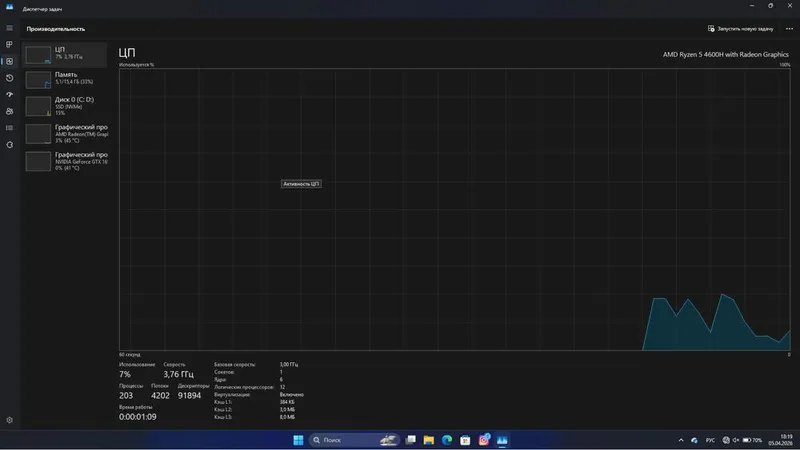Open the Windows Start menu
The image size is (800, 450).
pyautogui.click(x=298, y=440)
